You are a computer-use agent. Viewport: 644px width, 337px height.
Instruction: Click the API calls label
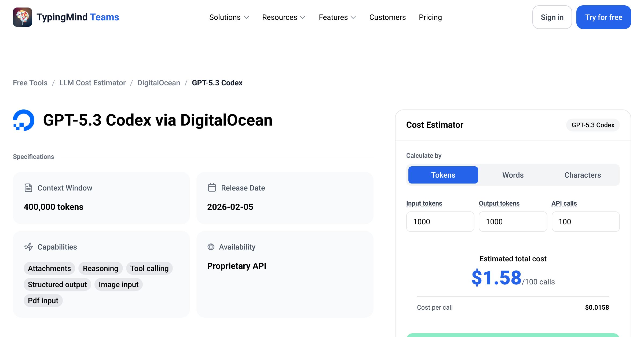(x=564, y=203)
